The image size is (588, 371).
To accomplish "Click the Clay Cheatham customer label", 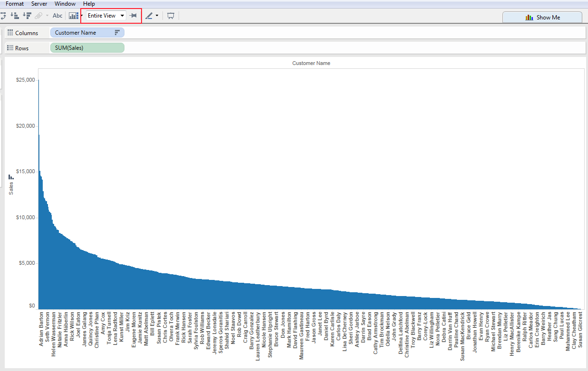I will point(574,330).
